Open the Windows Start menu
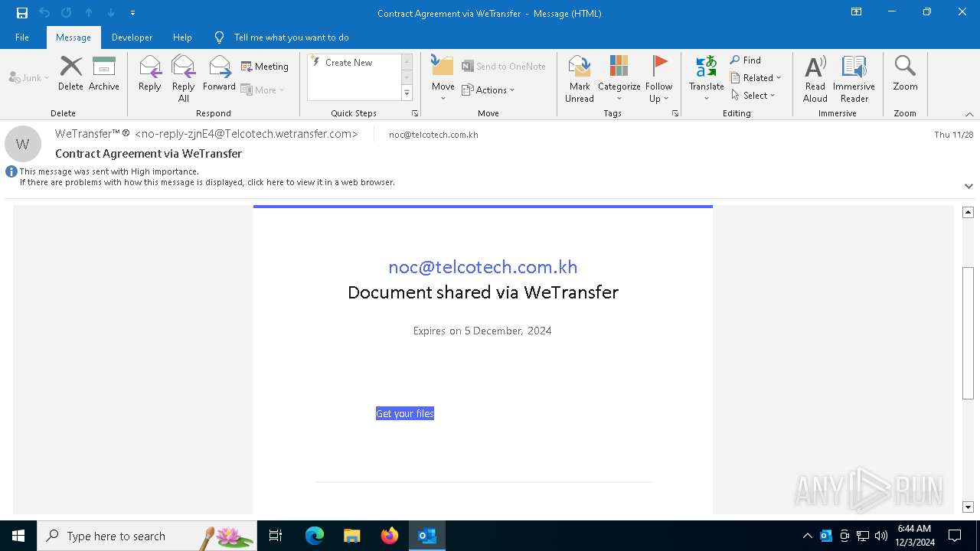This screenshot has width=980, height=551. point(18,536)
